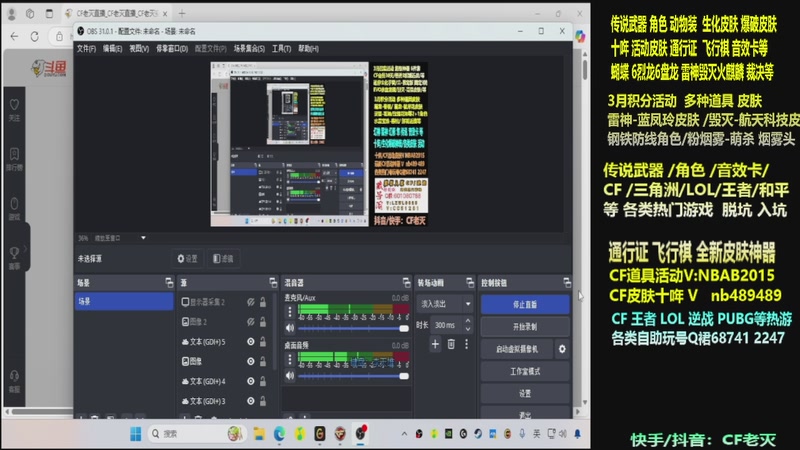
Task: Open the 麦克风/Aux mixer options menu
Action: click(290, 311)
